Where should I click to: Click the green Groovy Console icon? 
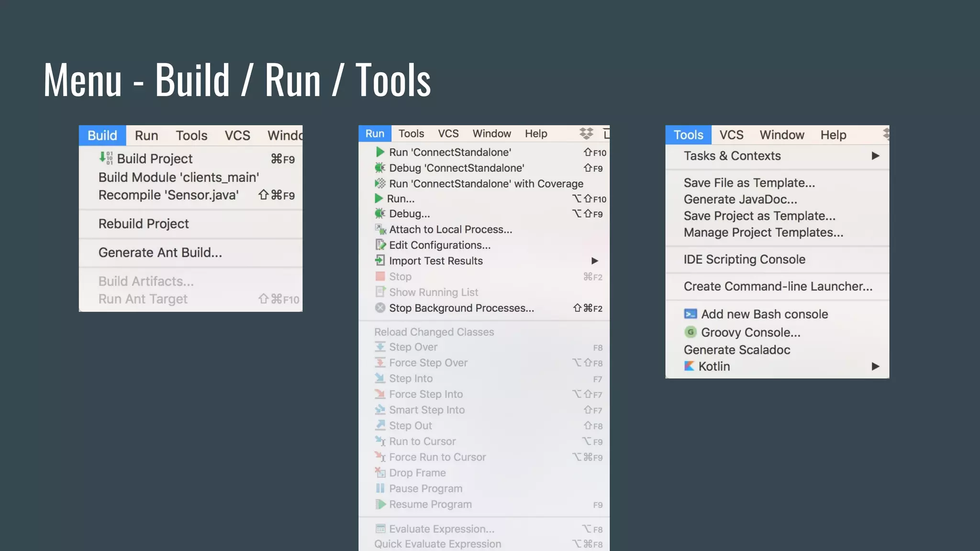tap(690, 332)
